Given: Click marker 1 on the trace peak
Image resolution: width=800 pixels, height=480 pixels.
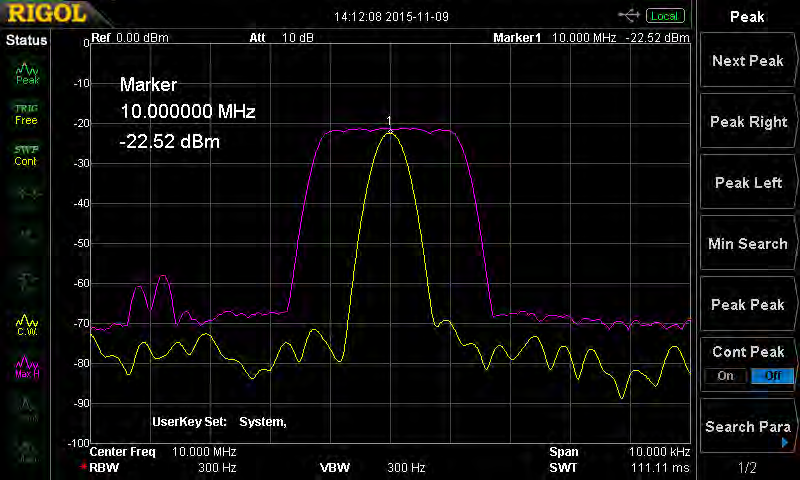Looking at the screenshot, I should 390,126.
